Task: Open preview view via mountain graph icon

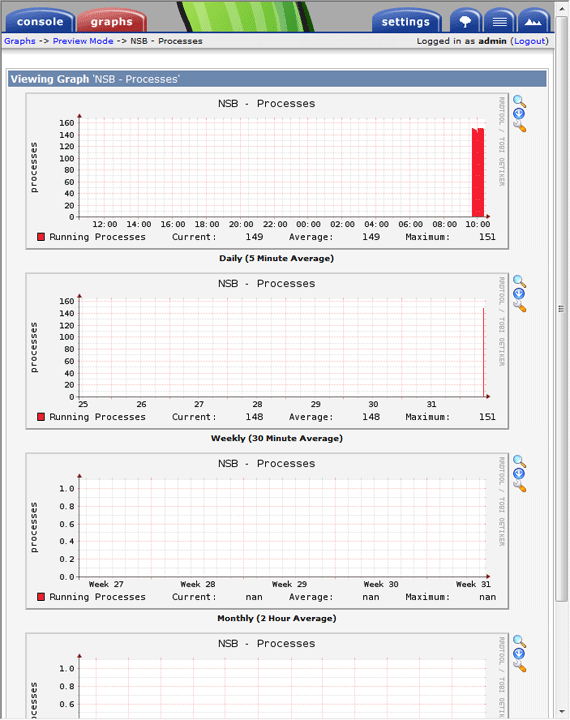Action: 533,21
